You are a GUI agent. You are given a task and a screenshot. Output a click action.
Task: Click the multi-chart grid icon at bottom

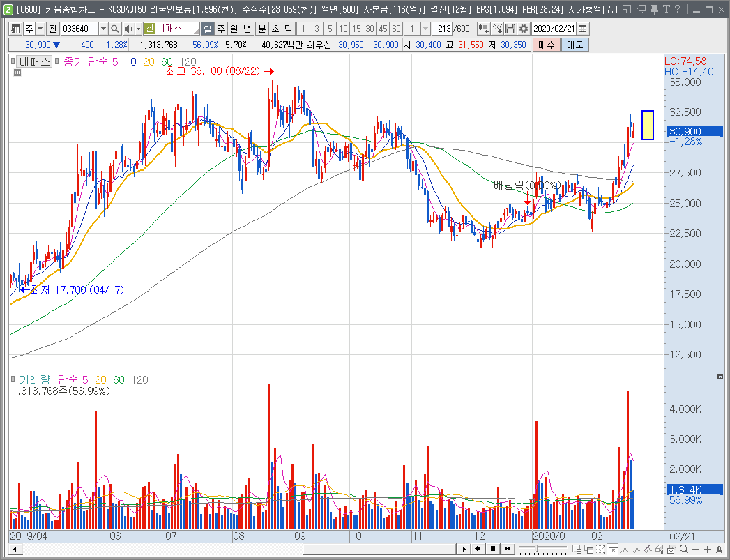[577, 549]
